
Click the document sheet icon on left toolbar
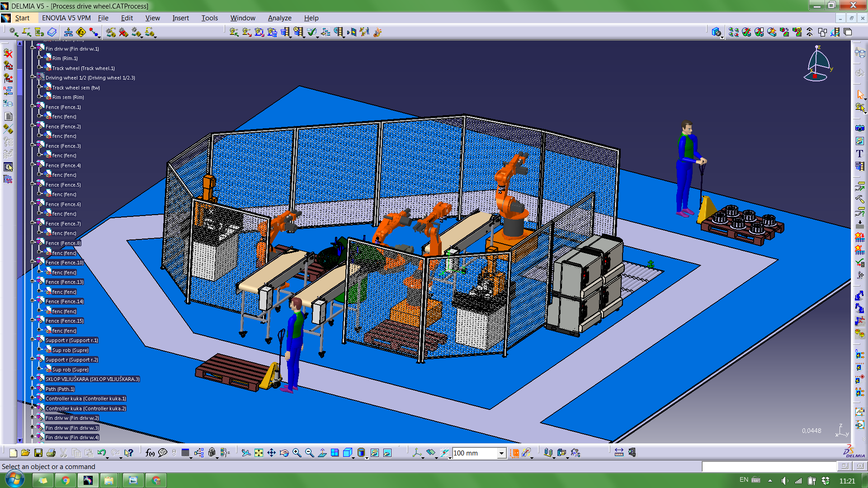(x=8, y=116)
